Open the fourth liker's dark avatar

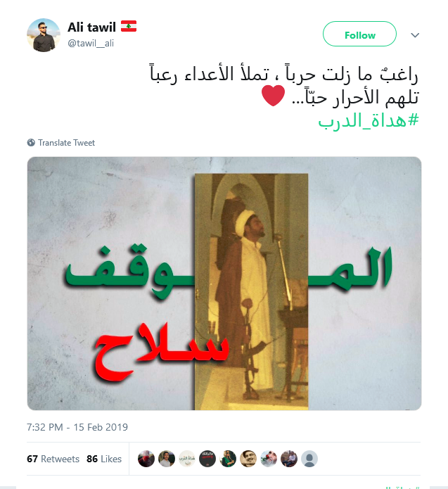[207, 459]
